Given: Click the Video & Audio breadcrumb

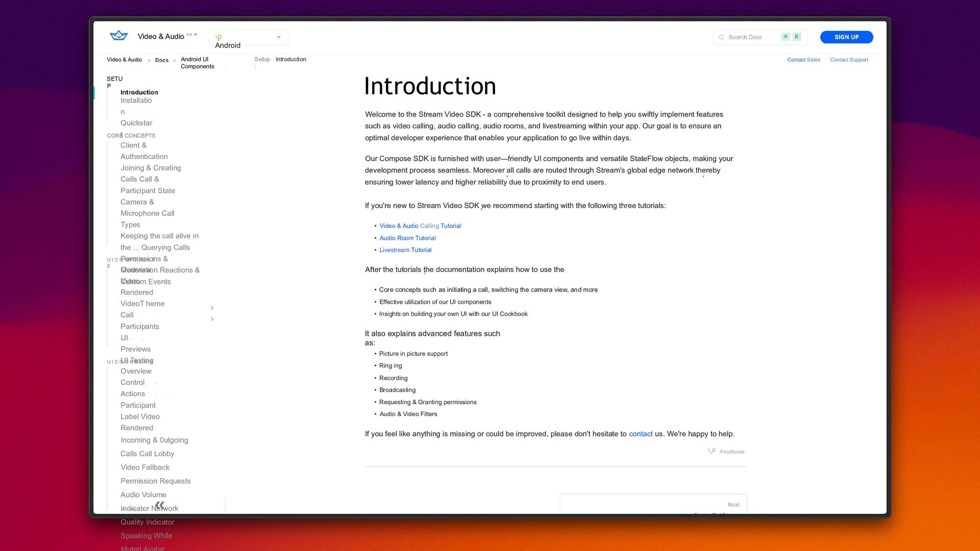Looking at the screenshot, I should point(125,60).
